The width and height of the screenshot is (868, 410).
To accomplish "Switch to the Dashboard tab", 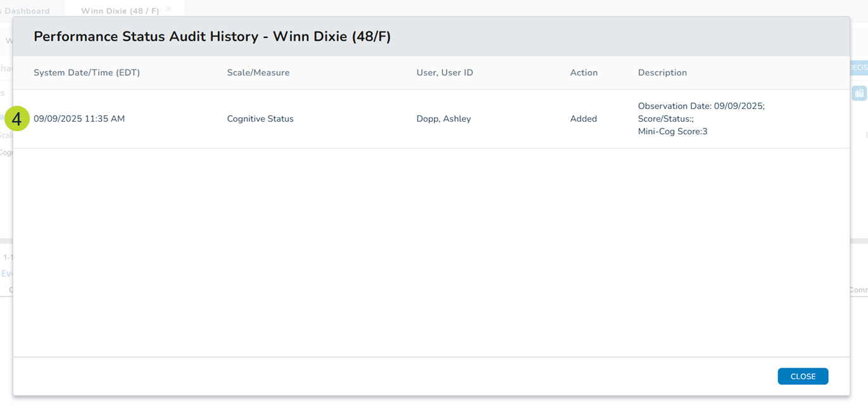I will 27,11.
